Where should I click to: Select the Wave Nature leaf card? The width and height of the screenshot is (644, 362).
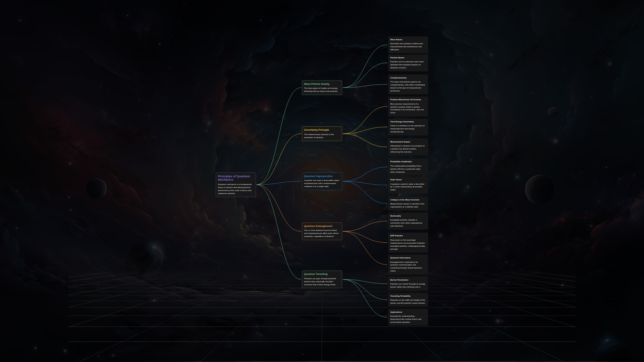[408, 45]
